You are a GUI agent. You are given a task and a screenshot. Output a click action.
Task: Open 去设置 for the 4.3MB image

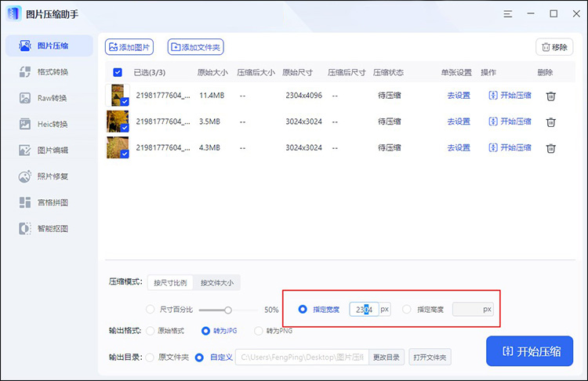[459, 147]
